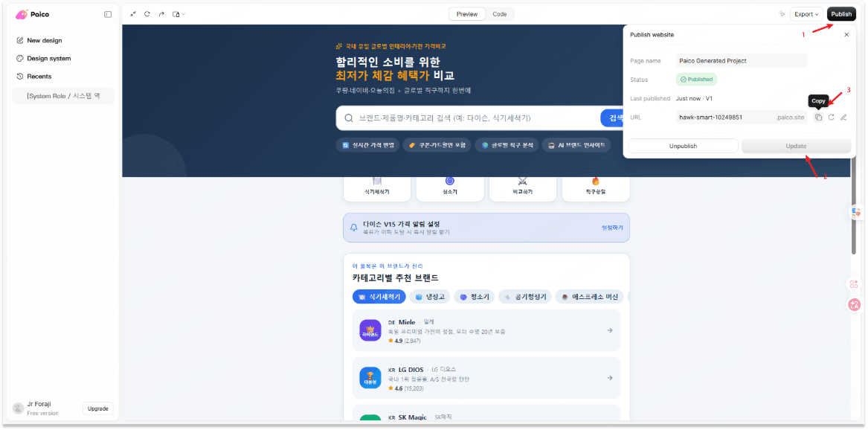
Task: Click the hawk-smart-10249851 URL field
Action: pos(742,118)
